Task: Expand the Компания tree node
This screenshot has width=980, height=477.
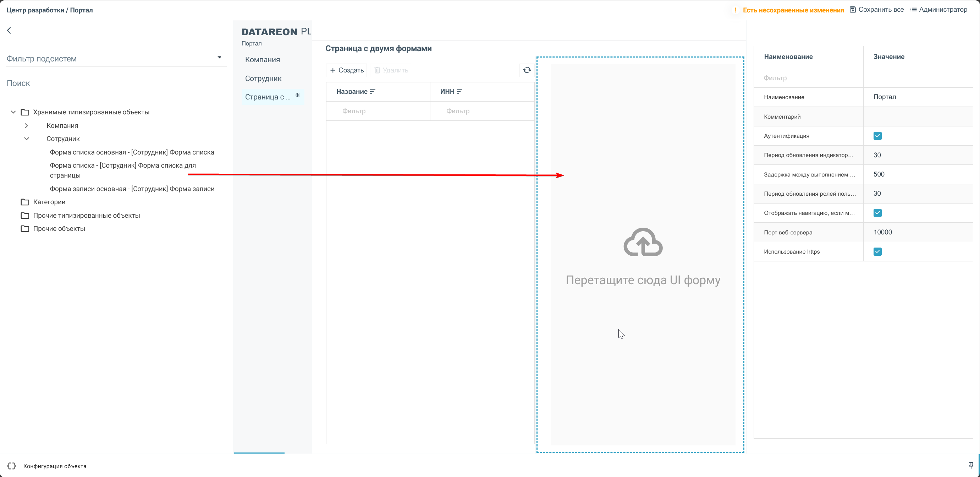Action: pyautogui.click(x=26, y=126)
